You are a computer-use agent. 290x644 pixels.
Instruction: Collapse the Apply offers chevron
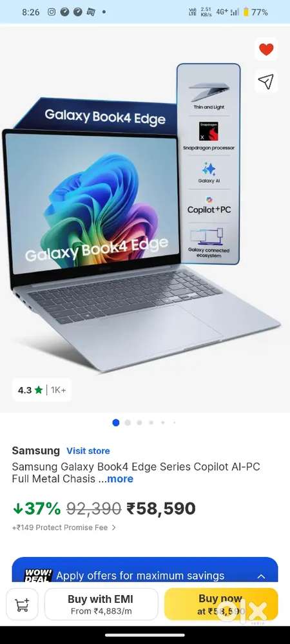[x=261, y=576]
